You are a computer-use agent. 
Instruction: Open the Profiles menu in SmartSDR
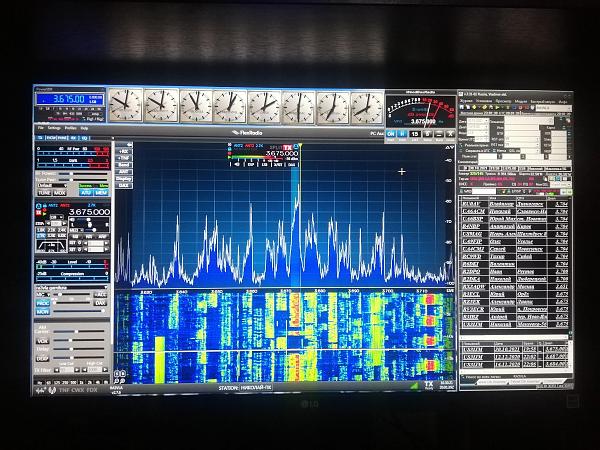click(x=70, y=128)
